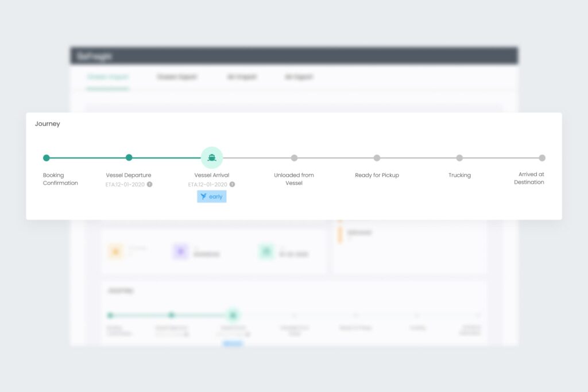Screen dimensions: 588x392
Task: Open the active green-underlined first tab
Action: [107, 77]
